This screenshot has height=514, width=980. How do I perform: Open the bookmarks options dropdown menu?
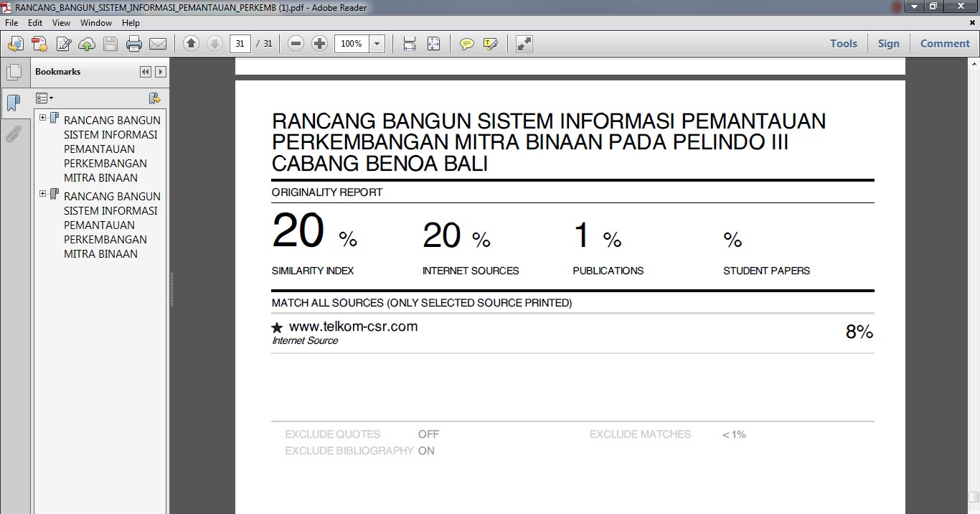point(44,98)
